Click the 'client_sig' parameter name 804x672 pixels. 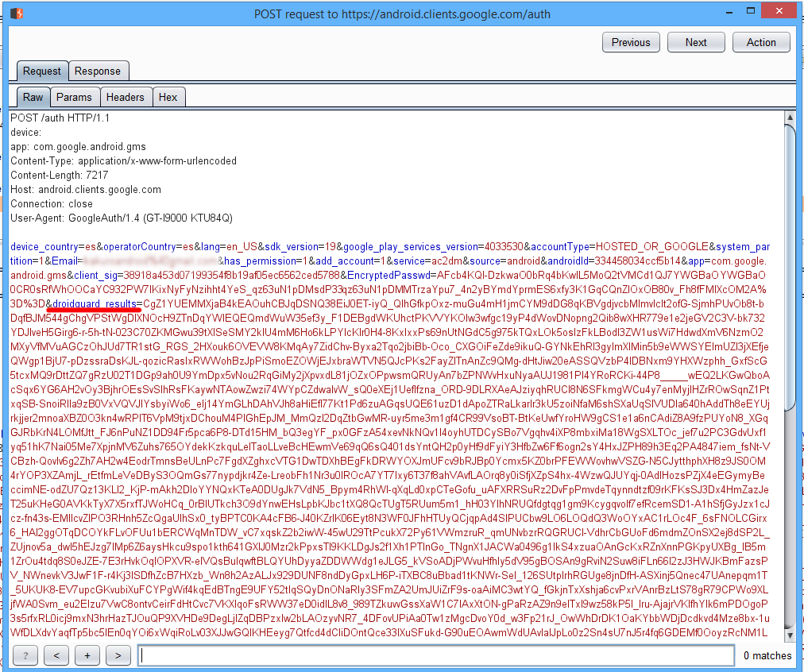click(x=96, y=276)
